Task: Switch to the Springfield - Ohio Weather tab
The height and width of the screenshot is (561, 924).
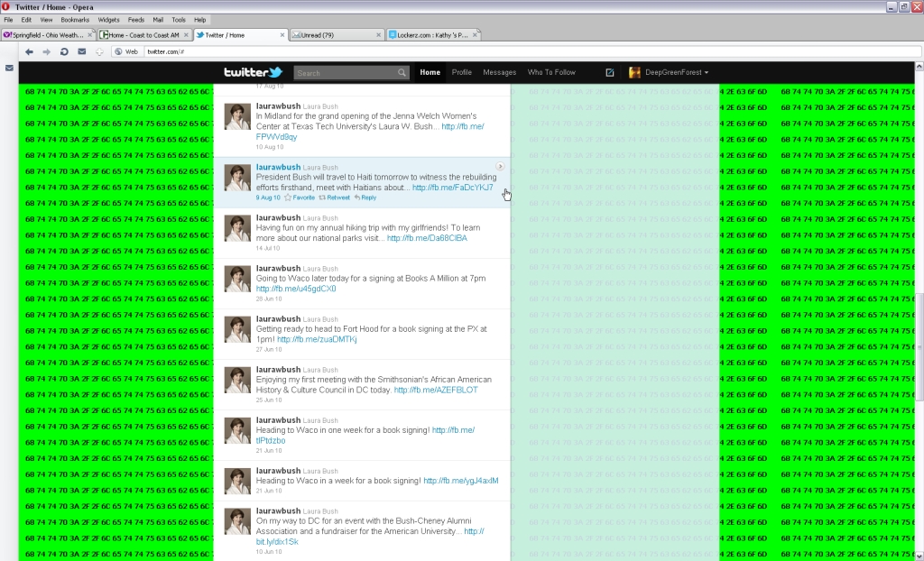Action: pyautogui.click(x=49, y=35)
